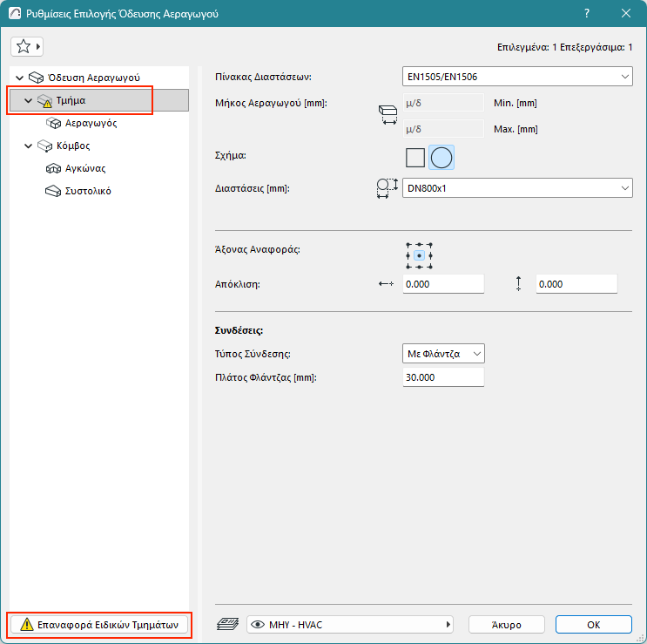
Task: Click Επαναφορά Ειδικών Τμημάτων button
Action: 99,625
